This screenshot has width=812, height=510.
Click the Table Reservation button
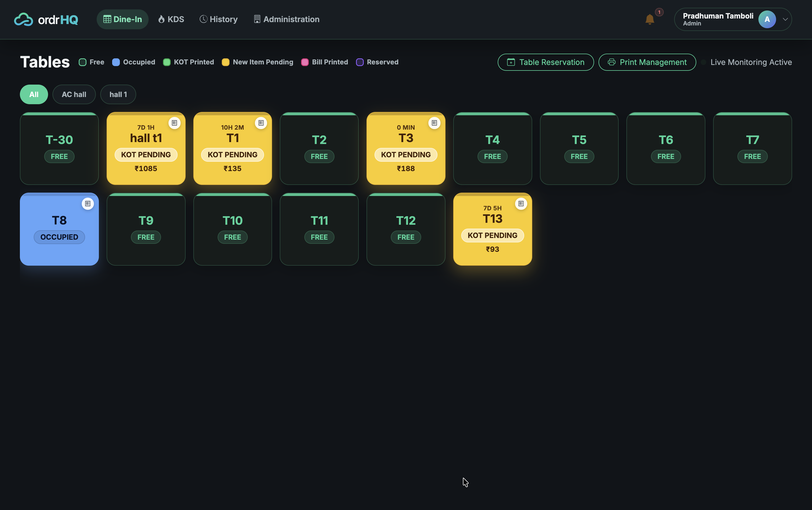point(545,62)
